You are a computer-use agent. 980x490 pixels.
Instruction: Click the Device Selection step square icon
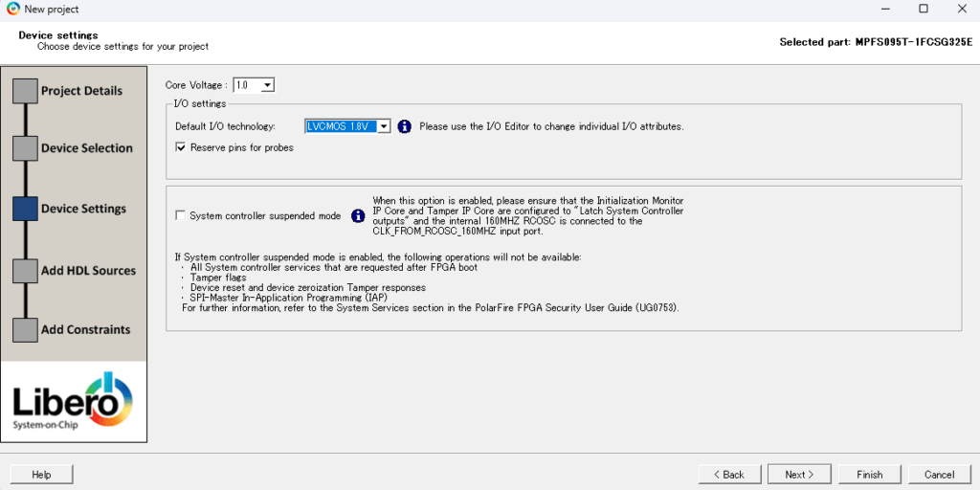point(25,148)
